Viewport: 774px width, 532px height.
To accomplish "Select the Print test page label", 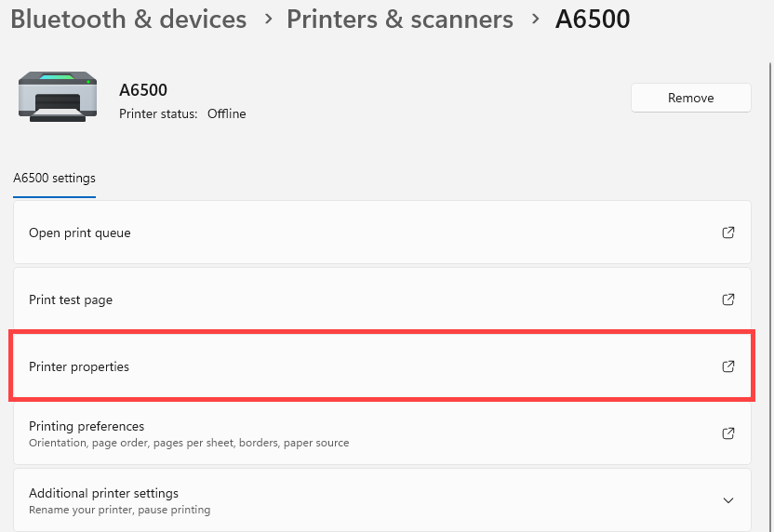I will [71, 299].
